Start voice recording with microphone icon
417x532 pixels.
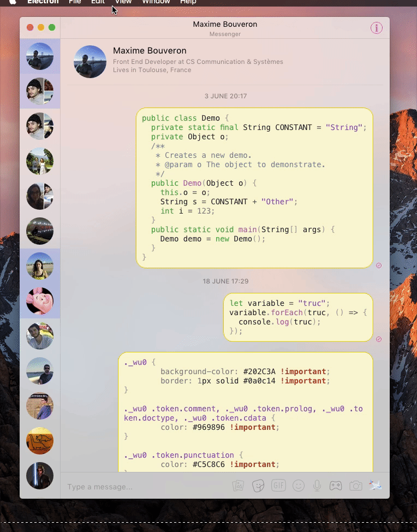(317, 486)
